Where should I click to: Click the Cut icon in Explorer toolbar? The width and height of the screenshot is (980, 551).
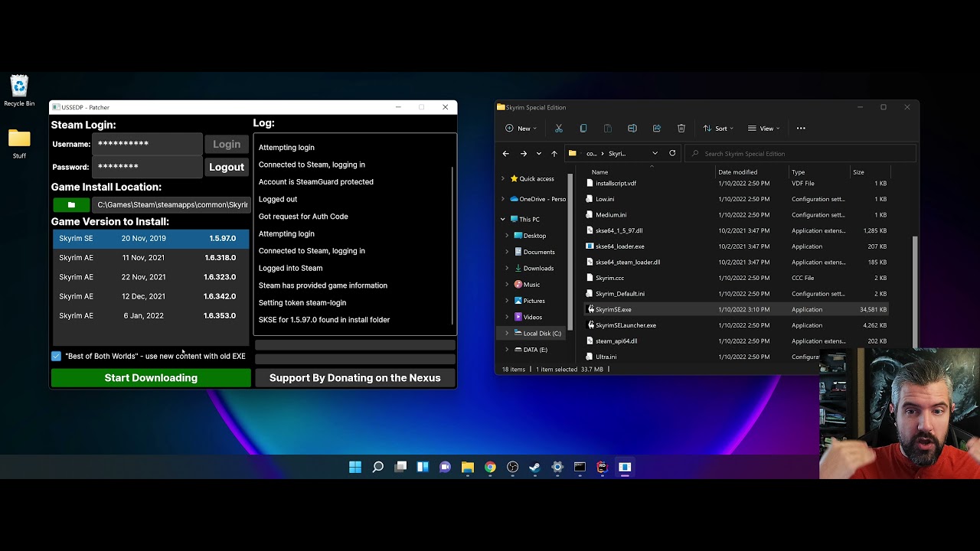pos(559,129)
